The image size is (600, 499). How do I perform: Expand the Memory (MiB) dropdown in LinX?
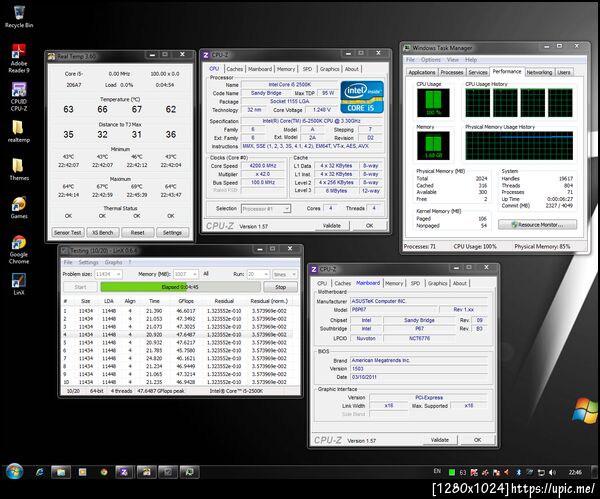click(x=186, y=274)
